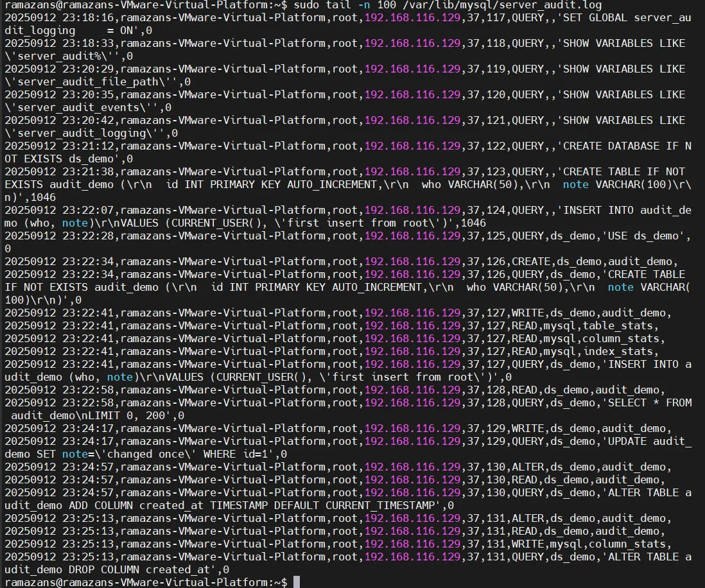Click the hostname ramazans-VMware-Virtual-Platform in a log line
Image resolution: width=705 pixels, height=588 pixels.
[225, 17]
